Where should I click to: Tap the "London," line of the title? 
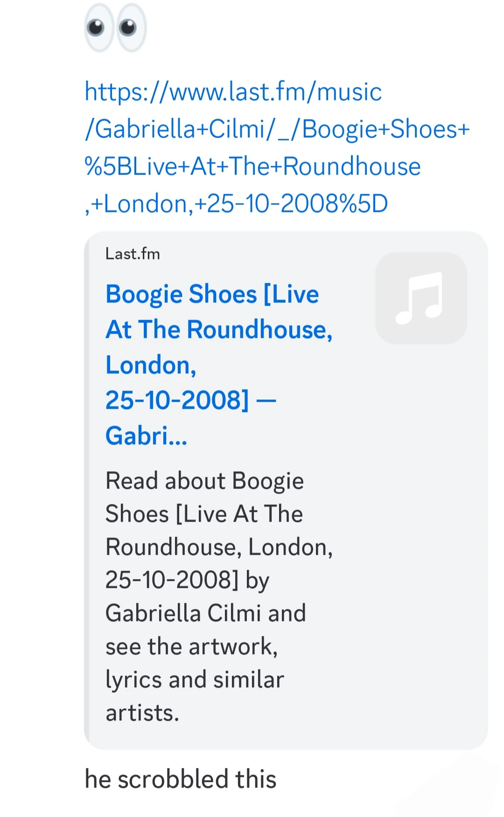tap(151, 365)
